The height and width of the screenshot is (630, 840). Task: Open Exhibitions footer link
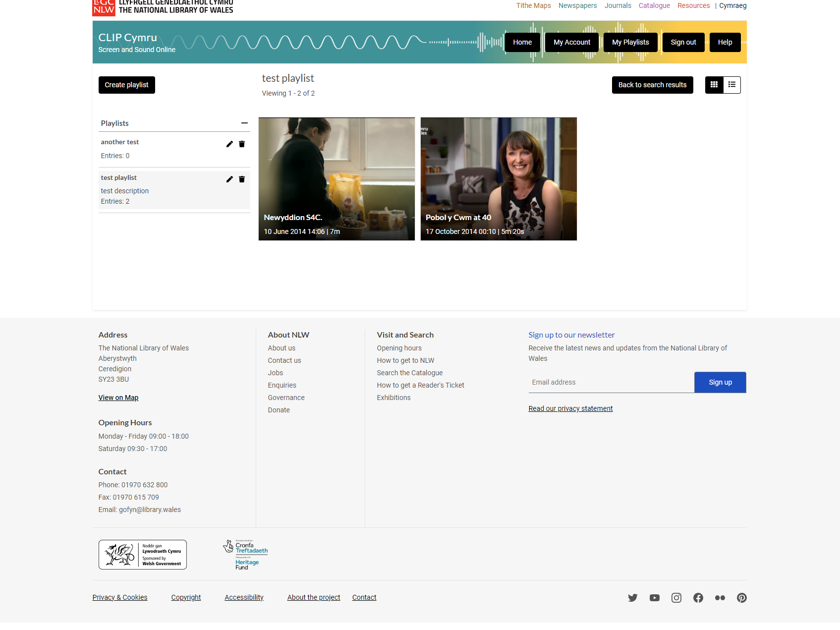(x=394, y=398)
